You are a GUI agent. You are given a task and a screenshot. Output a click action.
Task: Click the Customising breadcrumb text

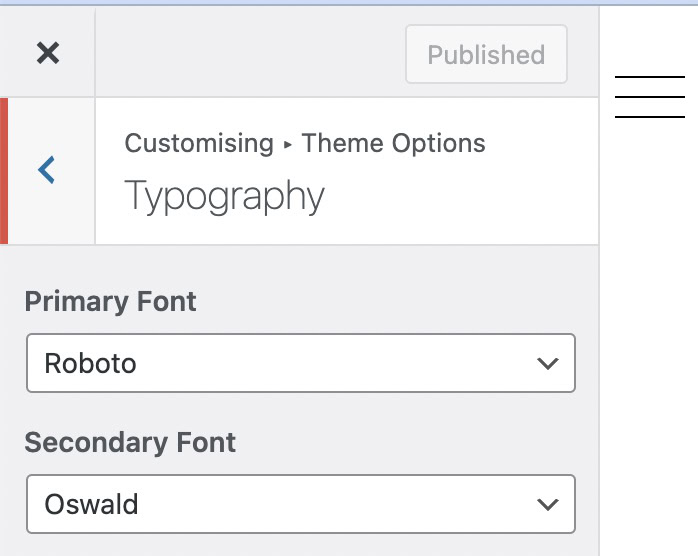[x=198, y=143]
